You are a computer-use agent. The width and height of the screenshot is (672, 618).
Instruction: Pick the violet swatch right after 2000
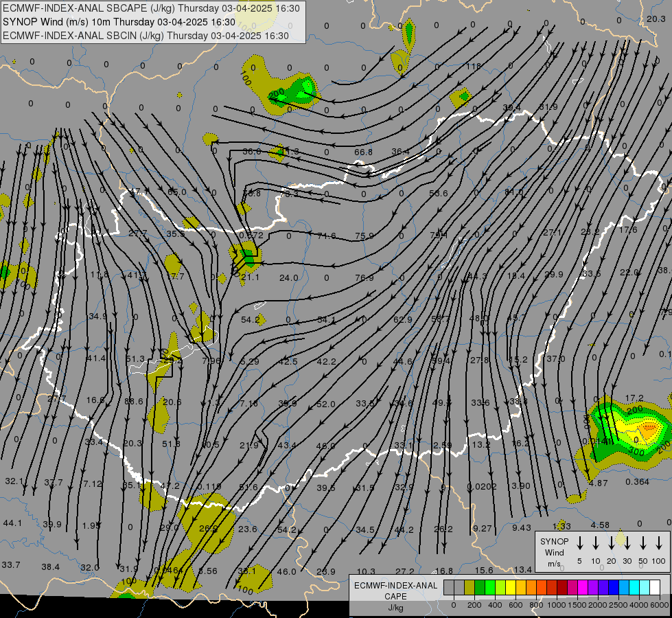[603, 588]
